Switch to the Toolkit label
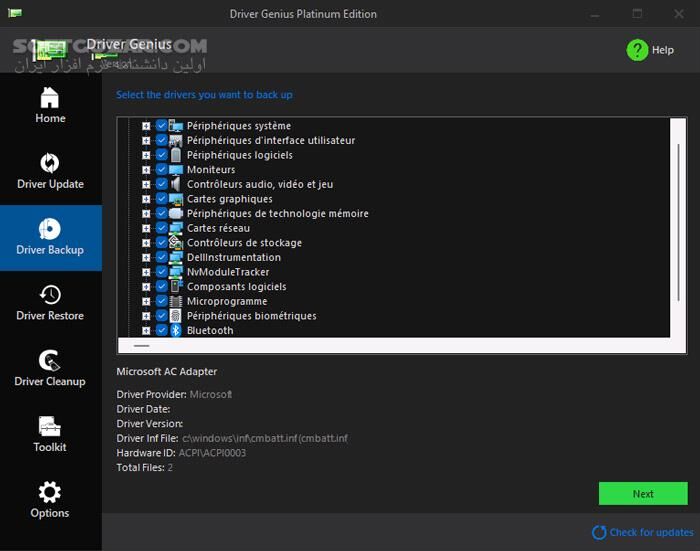This screenshot has width=700, height=551. [50, 447]
